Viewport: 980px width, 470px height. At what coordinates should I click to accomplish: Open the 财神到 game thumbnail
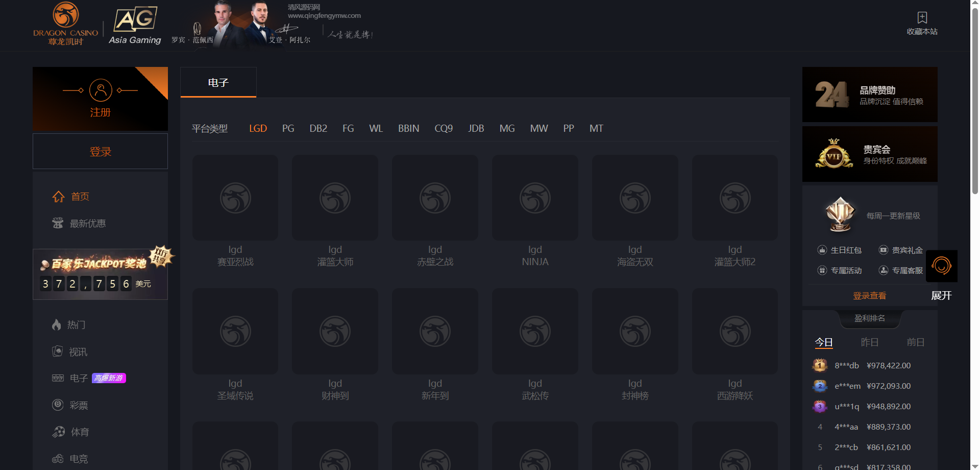click(335, 332)
